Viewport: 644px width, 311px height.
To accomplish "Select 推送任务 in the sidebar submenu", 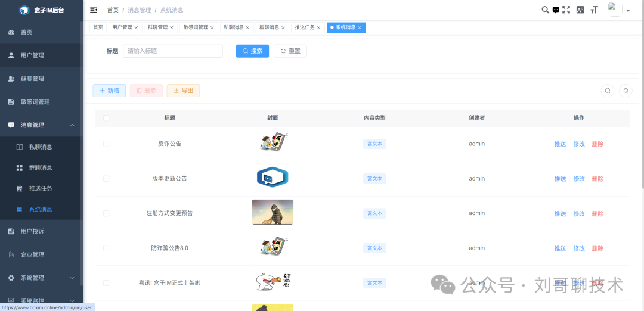I will [41, 188].
